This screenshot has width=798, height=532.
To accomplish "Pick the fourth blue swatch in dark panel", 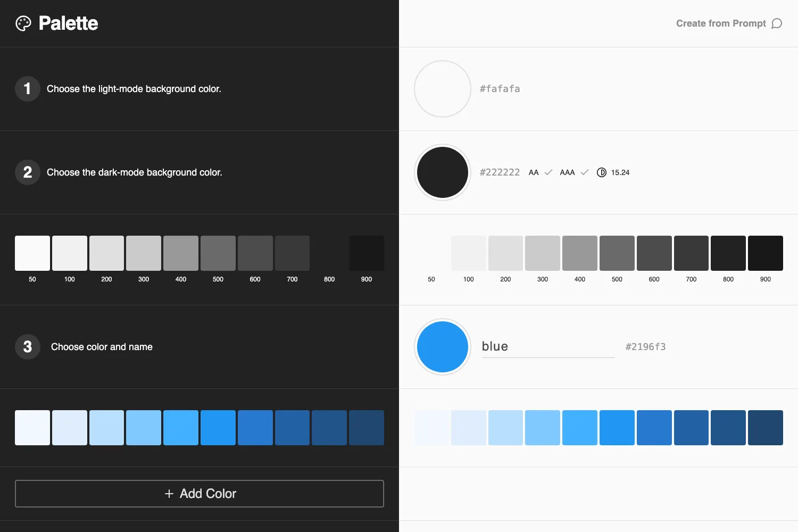I will click(144, 428).
